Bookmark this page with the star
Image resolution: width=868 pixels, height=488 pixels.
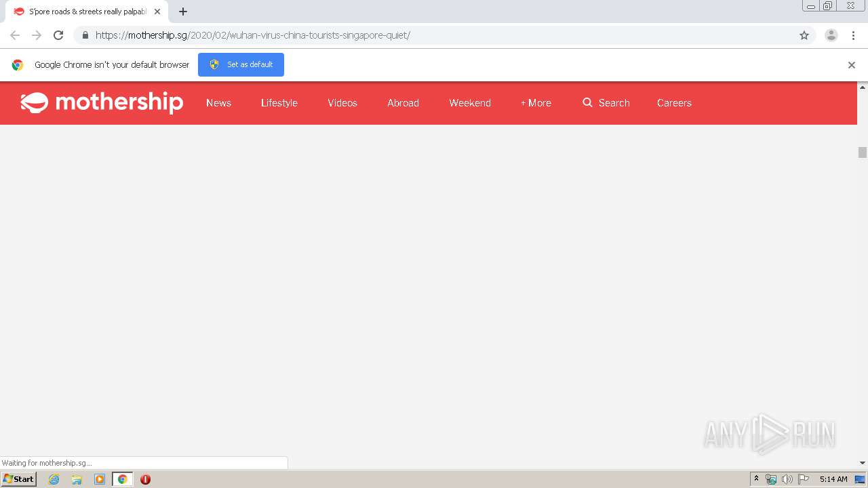804,35
